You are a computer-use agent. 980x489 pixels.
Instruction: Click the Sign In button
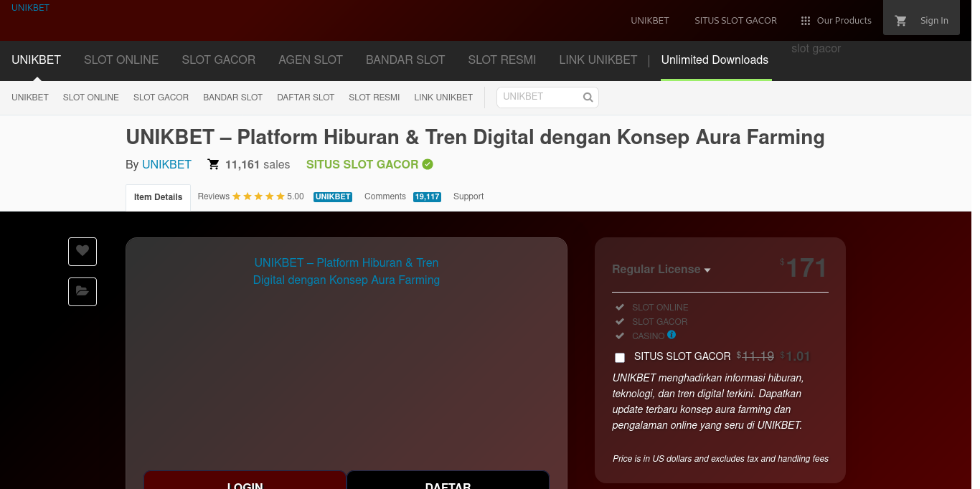933,20
